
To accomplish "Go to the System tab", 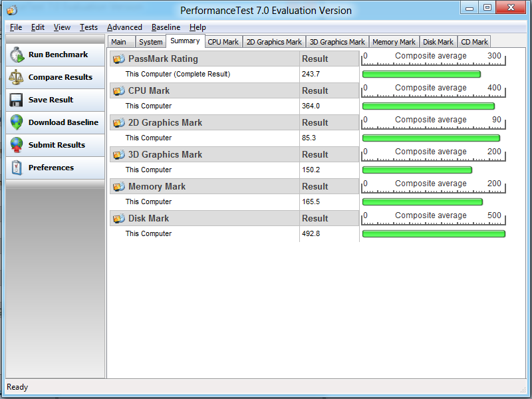I will tap(150, 42).
